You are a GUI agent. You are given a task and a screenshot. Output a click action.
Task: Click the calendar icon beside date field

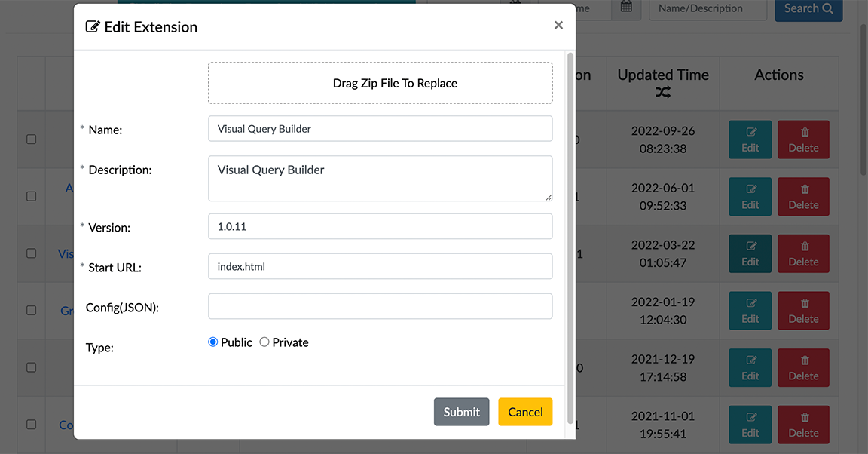tap(626, 8)
